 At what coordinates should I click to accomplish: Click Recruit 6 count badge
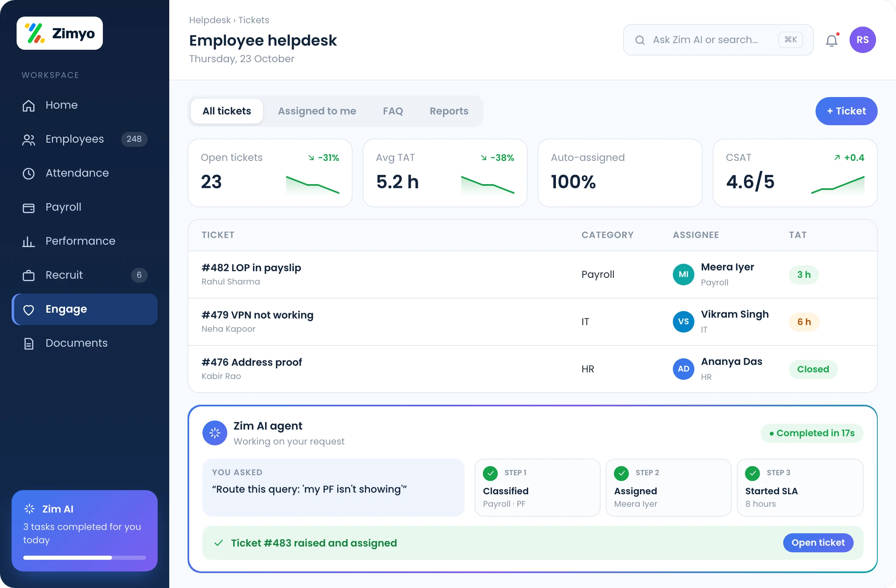click(139, 275)
